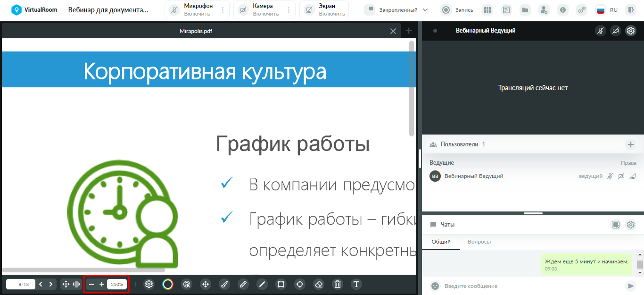Go to the next slide

pyautogui.click(x=51, y=284)
